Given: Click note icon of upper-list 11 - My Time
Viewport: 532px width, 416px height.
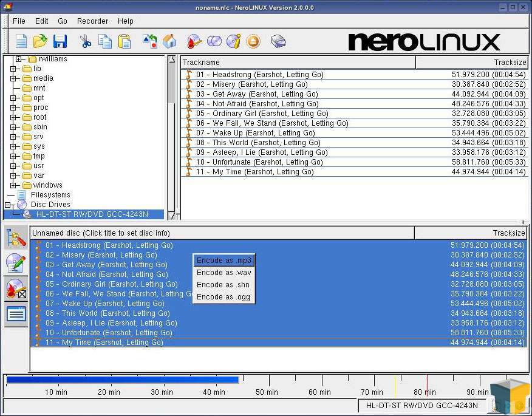Looking at the screenshot, I should coord(188,172).
